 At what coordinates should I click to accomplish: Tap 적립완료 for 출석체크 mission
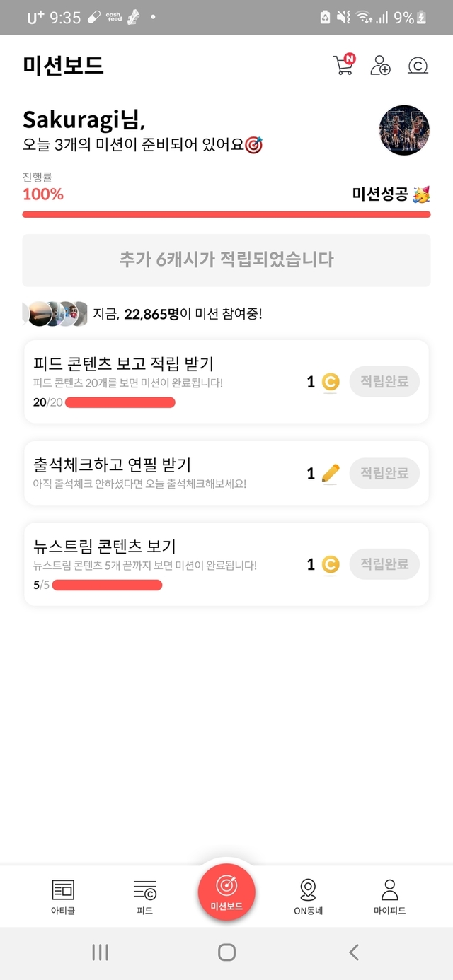384,473
